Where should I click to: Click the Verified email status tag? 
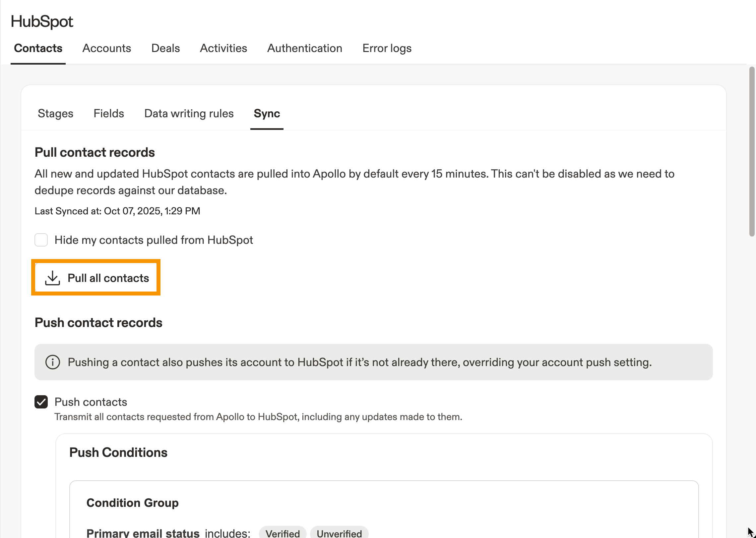click(283, 533)
